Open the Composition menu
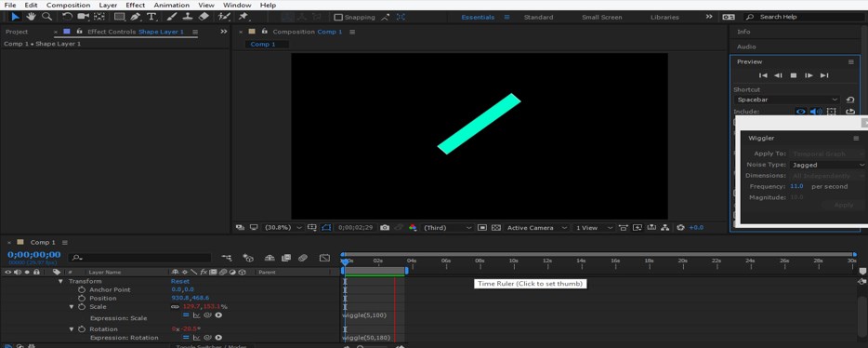Viewport: 868px width, 348px height. point(68,5)
